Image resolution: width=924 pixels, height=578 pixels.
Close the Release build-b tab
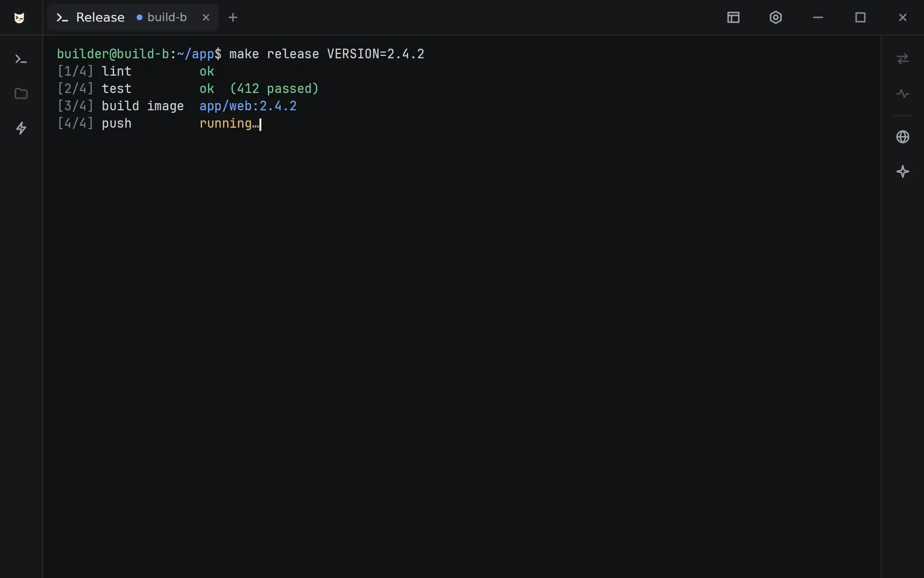tap(206, 17)
